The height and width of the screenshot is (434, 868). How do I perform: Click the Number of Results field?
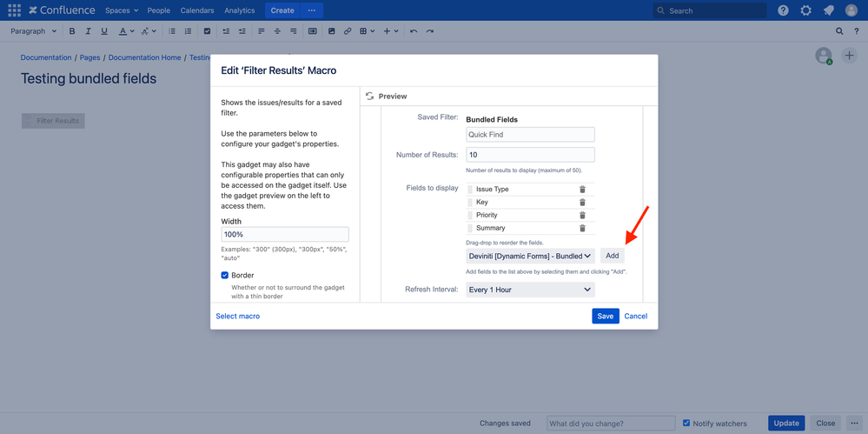tap(530, 155)
